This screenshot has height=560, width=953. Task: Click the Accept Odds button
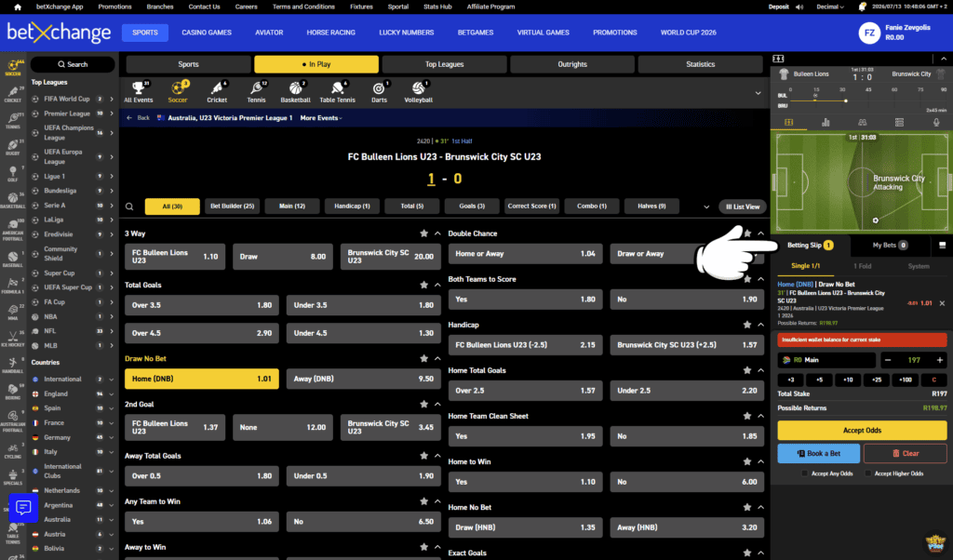tap(862, 430)
